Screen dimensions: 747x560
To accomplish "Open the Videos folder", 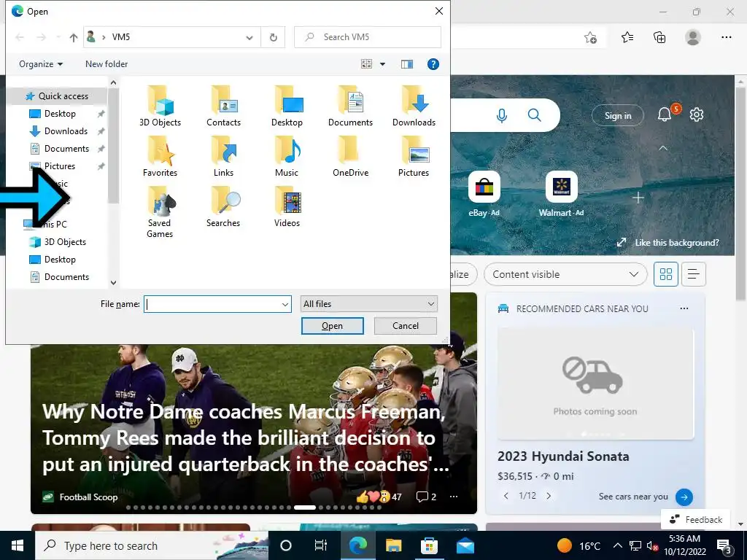I will (287, 207).
